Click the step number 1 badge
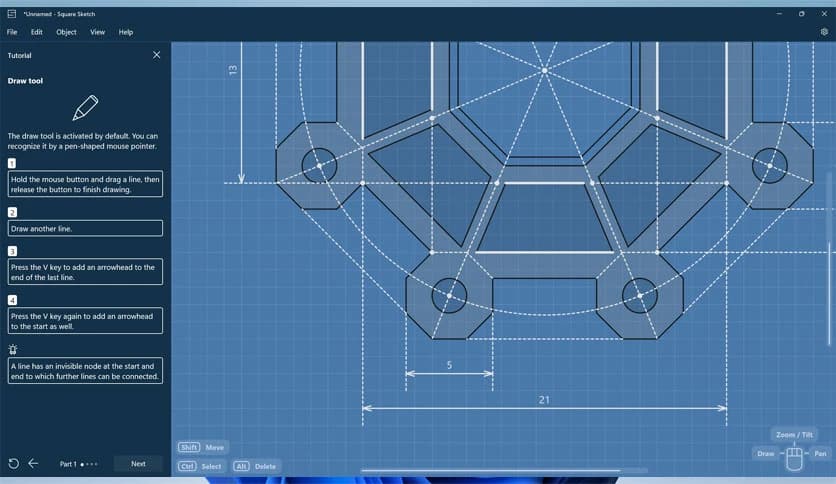The image size is (836, 484). tap(12, 163)
